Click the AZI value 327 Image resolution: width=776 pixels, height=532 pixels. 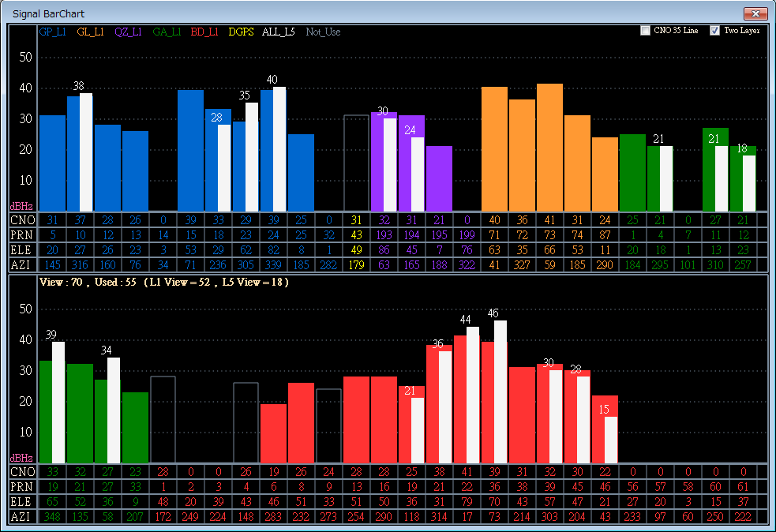click(522, 264)
